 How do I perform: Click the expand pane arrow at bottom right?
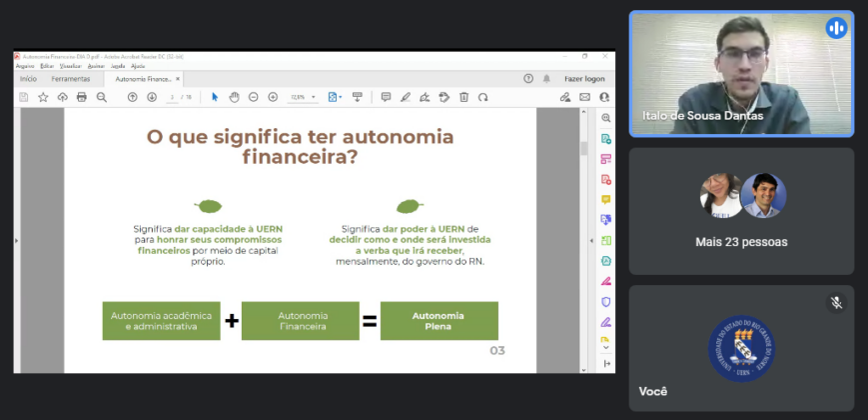click(606, 363)
